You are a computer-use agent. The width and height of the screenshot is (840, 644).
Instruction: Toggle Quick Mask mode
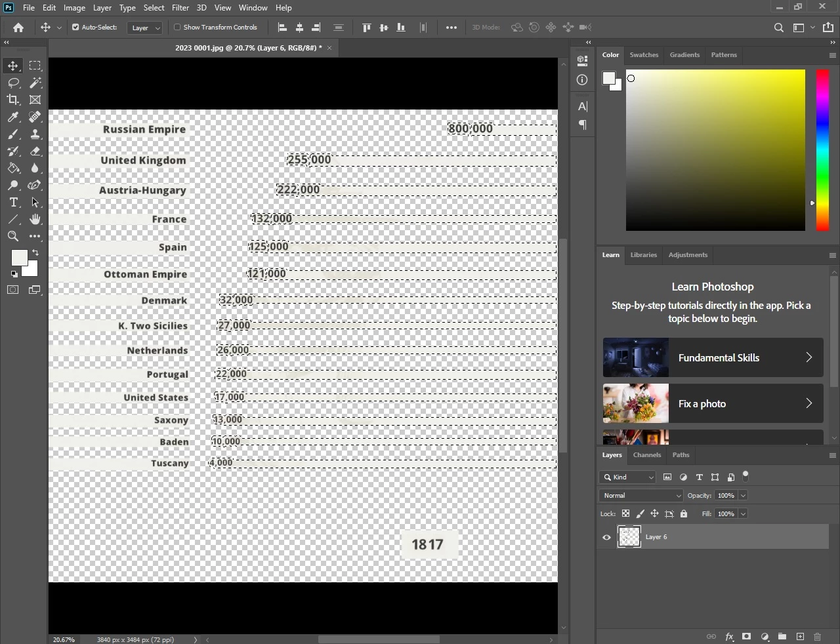pos(13,290)
